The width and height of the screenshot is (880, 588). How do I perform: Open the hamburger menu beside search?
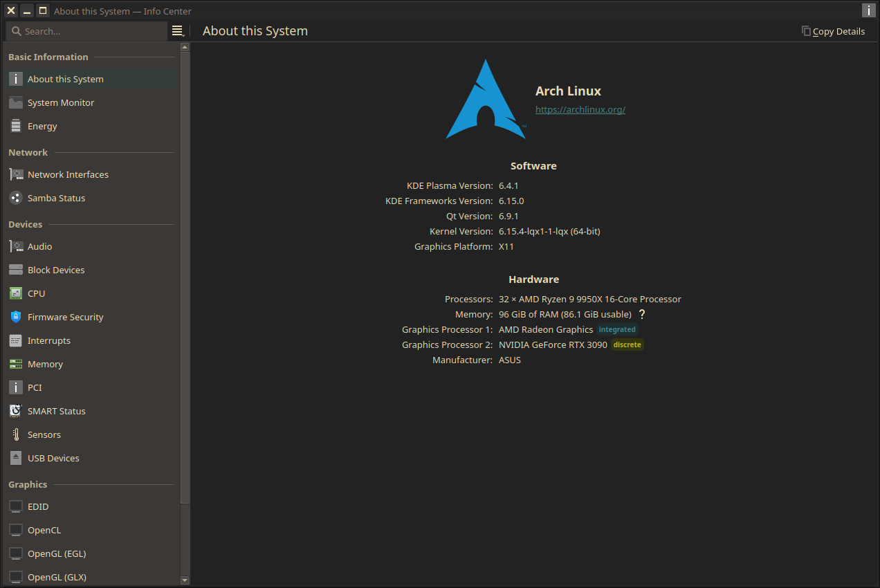[x=178, y=31]
